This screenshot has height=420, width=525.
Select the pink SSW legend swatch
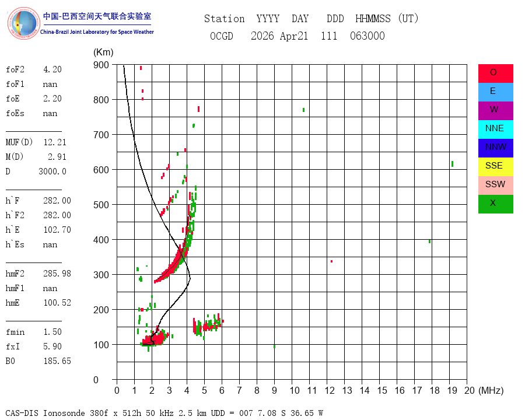[495, 185]
